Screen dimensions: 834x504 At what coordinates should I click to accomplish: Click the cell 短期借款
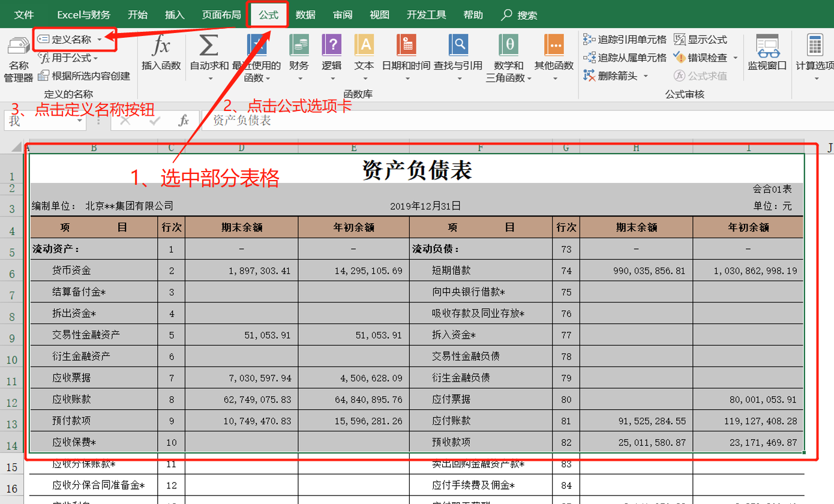(x=481, y=271)
